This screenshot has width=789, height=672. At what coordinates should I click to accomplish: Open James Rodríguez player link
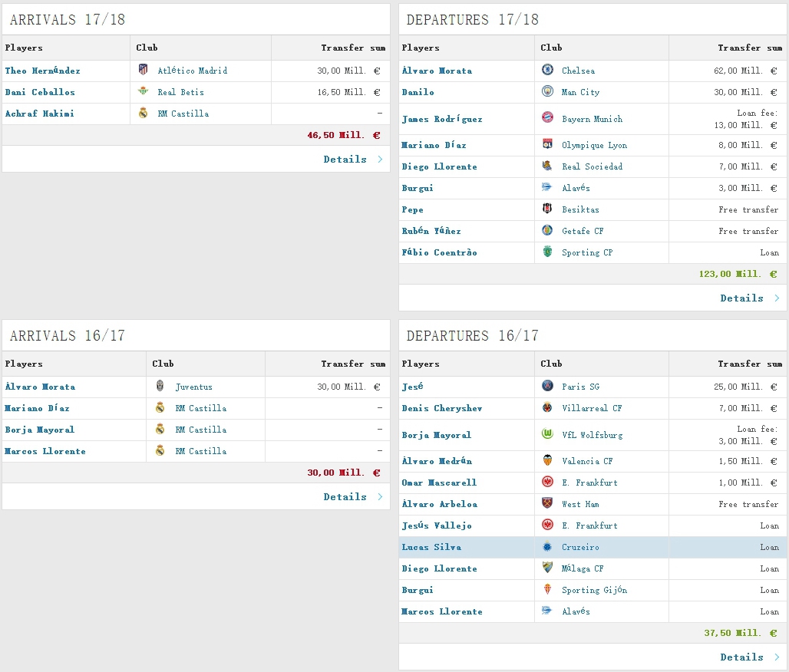point(442,119)
